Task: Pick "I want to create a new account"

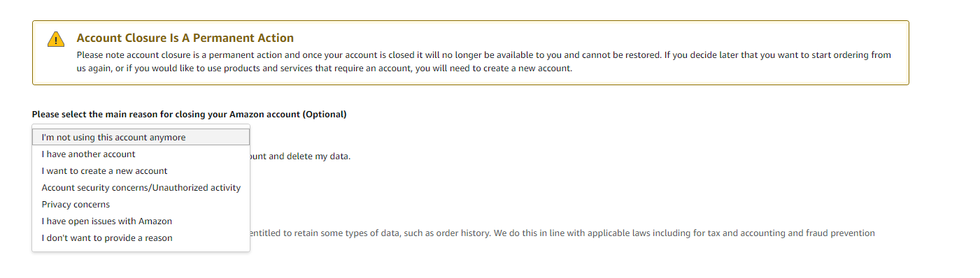Action: (x=141, y=171)
